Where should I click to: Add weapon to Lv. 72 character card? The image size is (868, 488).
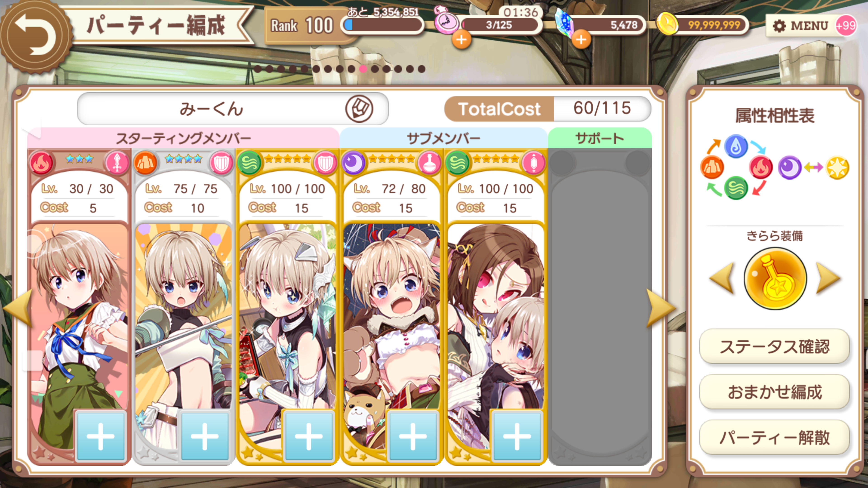[413, 436]
